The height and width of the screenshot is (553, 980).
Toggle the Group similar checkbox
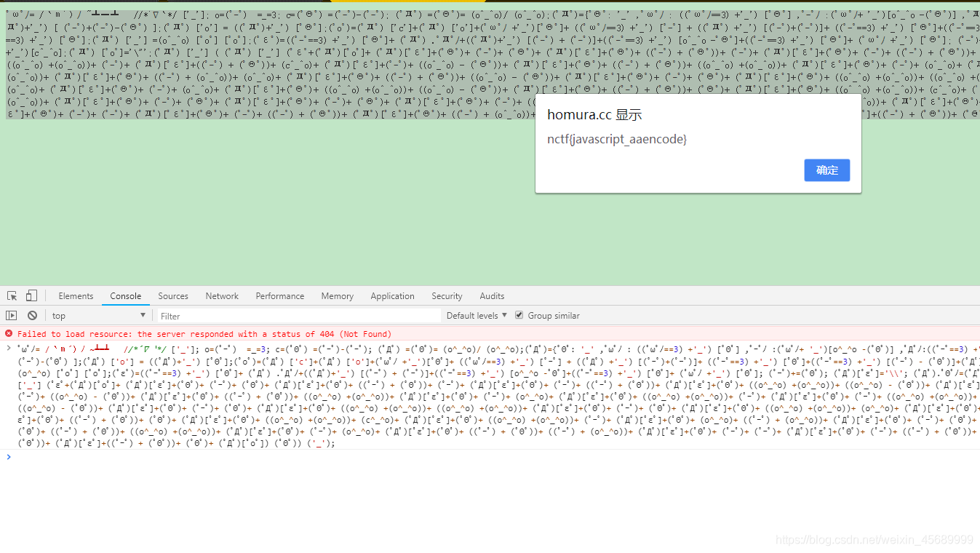coord(519,315)
